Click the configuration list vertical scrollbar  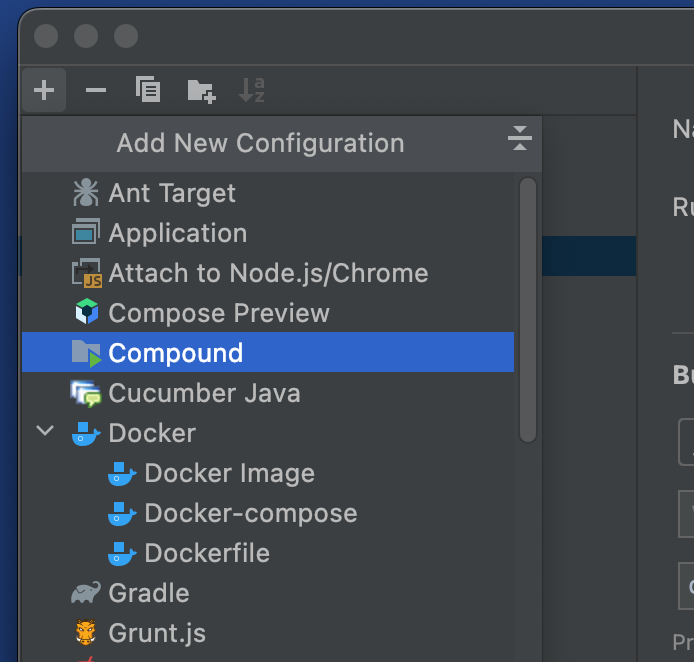click(528, 310)
